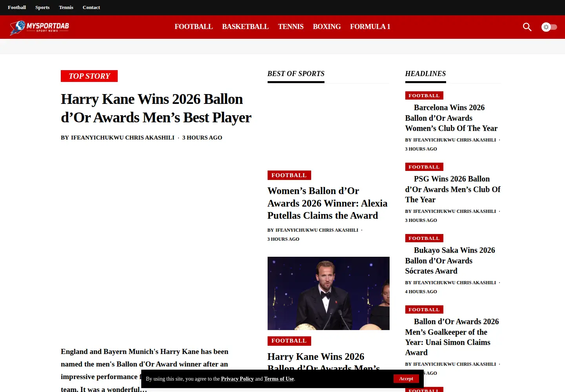Click the FOOTBALL tag above Barcelona headline
The height and width of the screenshot is (392, 565).
pos(424,96)
